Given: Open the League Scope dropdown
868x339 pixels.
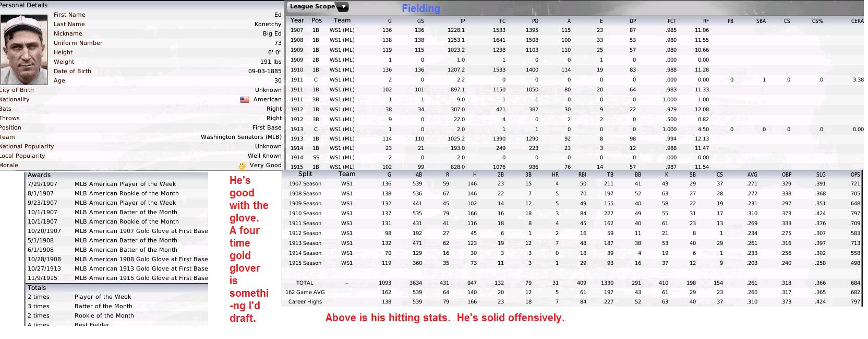Looking at the screenshot, I should point(318,7).
